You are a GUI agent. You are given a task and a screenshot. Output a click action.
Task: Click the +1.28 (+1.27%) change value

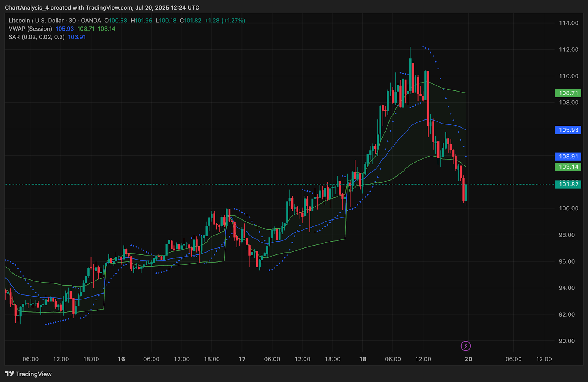click(225, 21)
